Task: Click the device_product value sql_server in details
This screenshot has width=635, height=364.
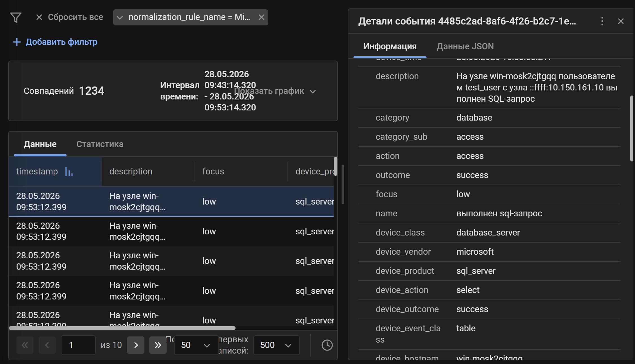Action: point(476,271)
